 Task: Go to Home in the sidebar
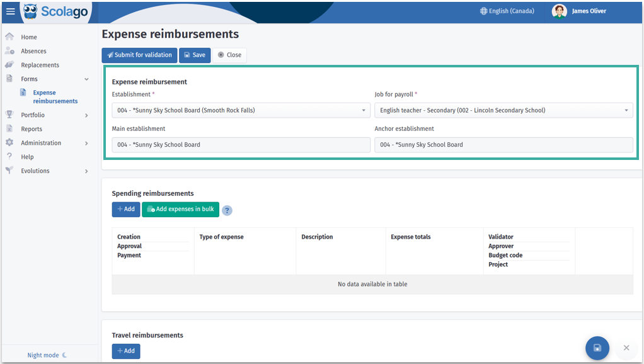[x=29, y=37]
